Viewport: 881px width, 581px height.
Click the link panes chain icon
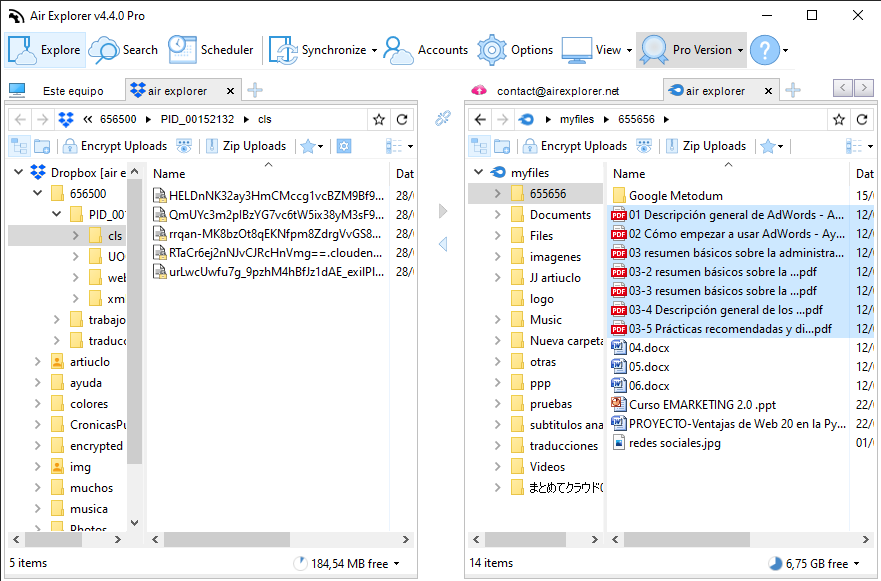point(443,118)
